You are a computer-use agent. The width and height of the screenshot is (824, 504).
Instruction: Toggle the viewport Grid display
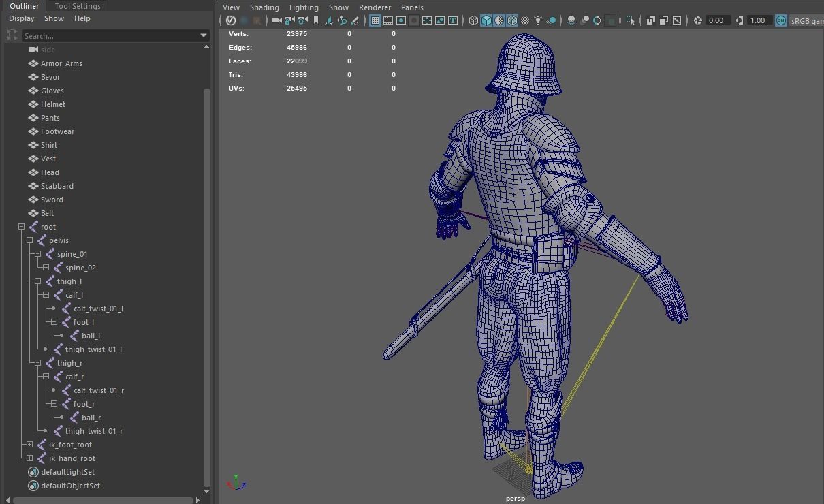(x=375, y=20)
